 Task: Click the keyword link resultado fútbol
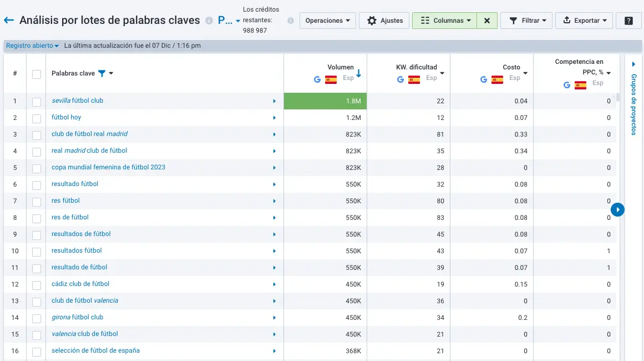[74, 184]
